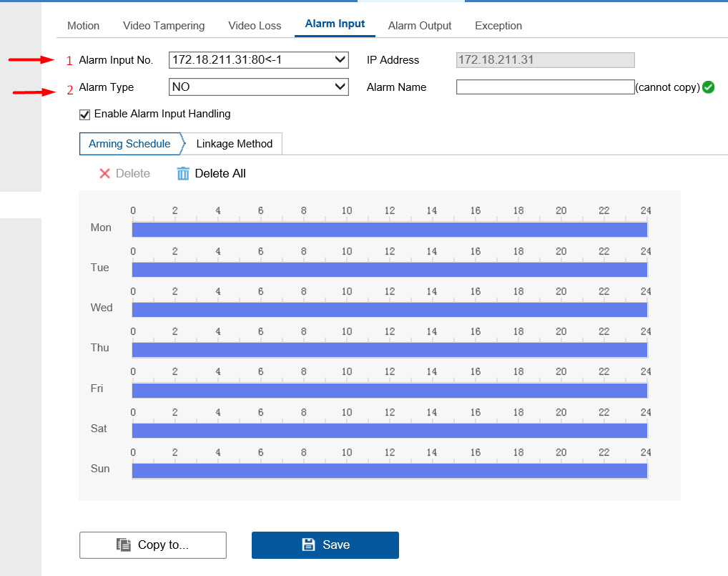Click the copy pages icon on Copy to

pyautogui.click(x=124, y=545)
